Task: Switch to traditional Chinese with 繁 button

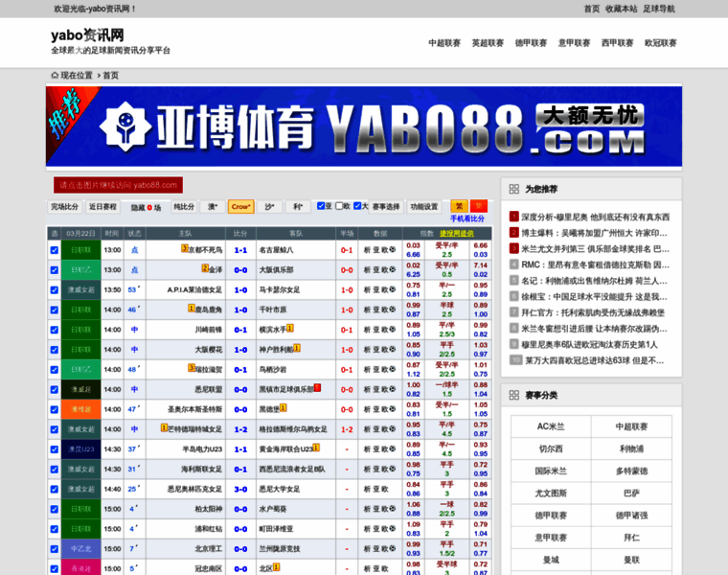Action: (459, 206)
